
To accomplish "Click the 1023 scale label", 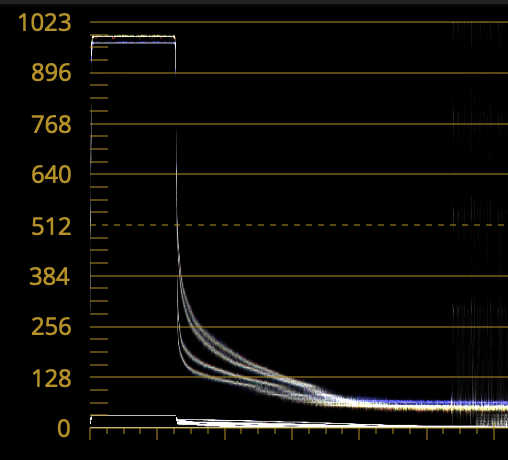I will click(x=45, y=23).
